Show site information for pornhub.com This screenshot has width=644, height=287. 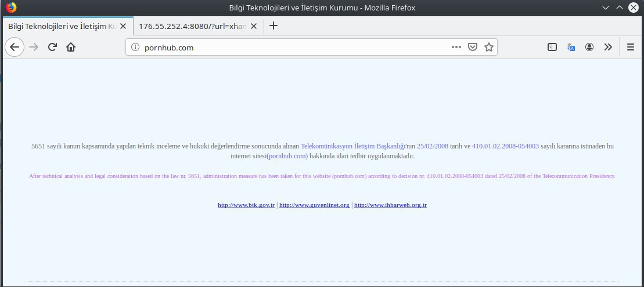click(135, 47)
